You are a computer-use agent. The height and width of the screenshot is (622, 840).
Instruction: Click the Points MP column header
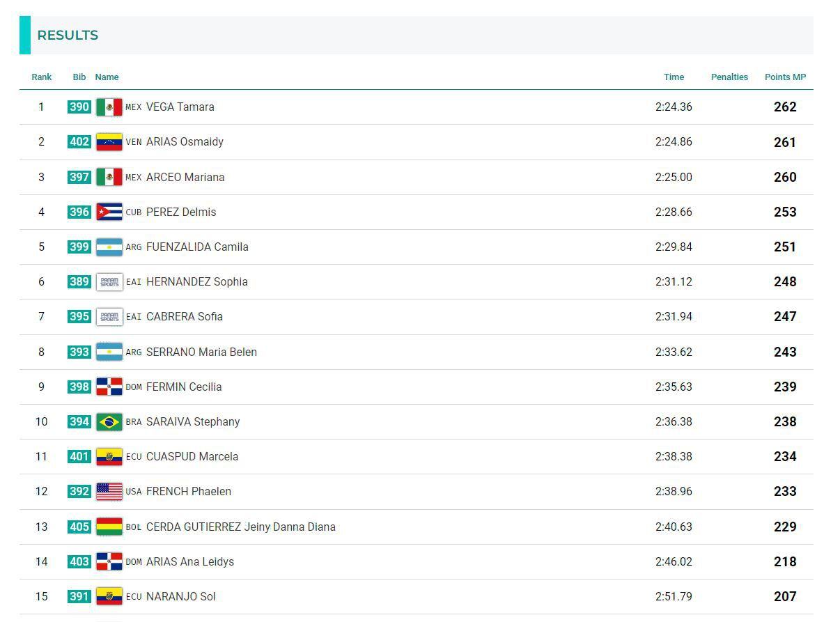point(785,77)
